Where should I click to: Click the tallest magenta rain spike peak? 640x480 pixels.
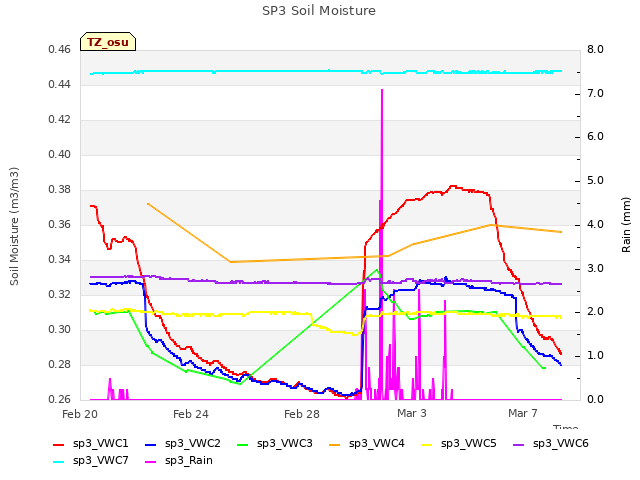coord(382,90)
